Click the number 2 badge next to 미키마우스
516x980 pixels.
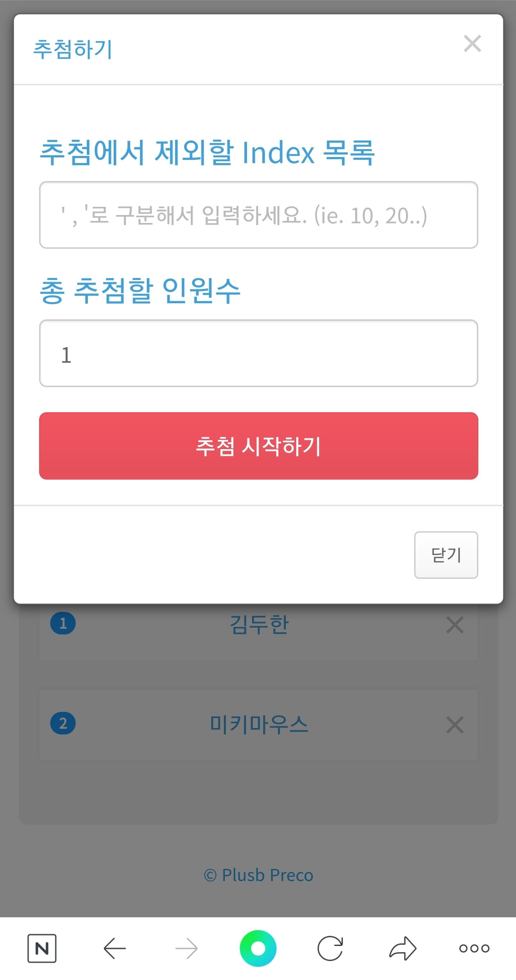pos(63,723)
